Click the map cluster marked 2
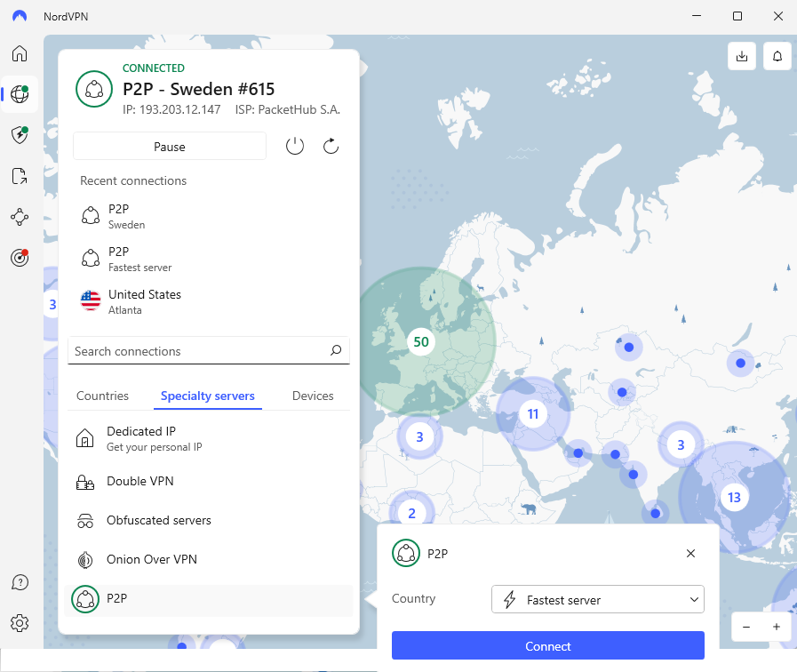This screenshot has width=797, height=672. click(411, 513)
